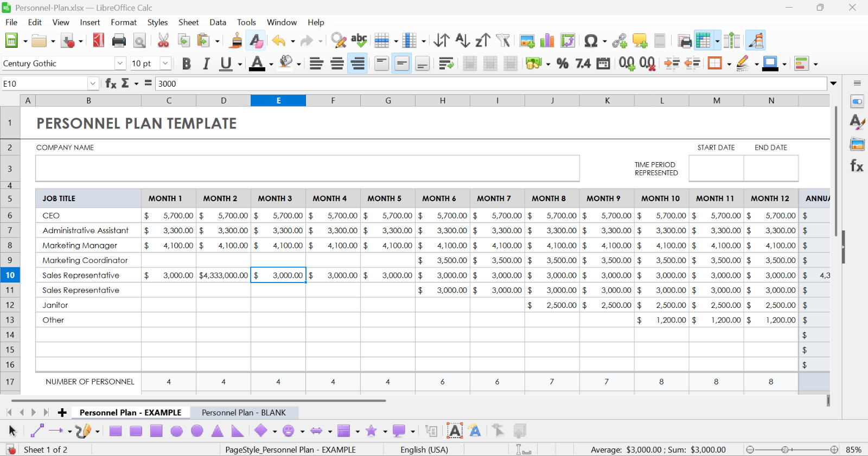
Task: Insert special character omega icon
Action: coord(591,41)
